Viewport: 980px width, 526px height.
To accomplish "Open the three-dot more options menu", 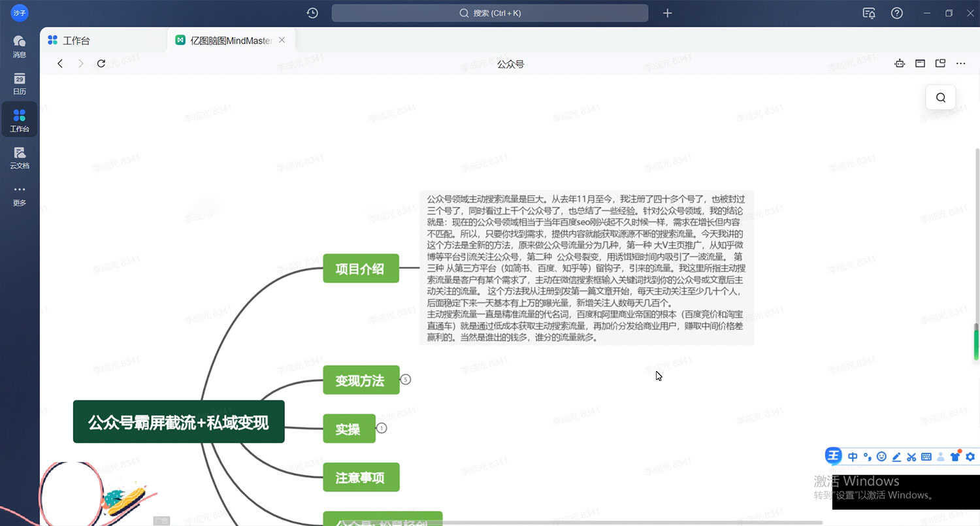I will point(961,63).
